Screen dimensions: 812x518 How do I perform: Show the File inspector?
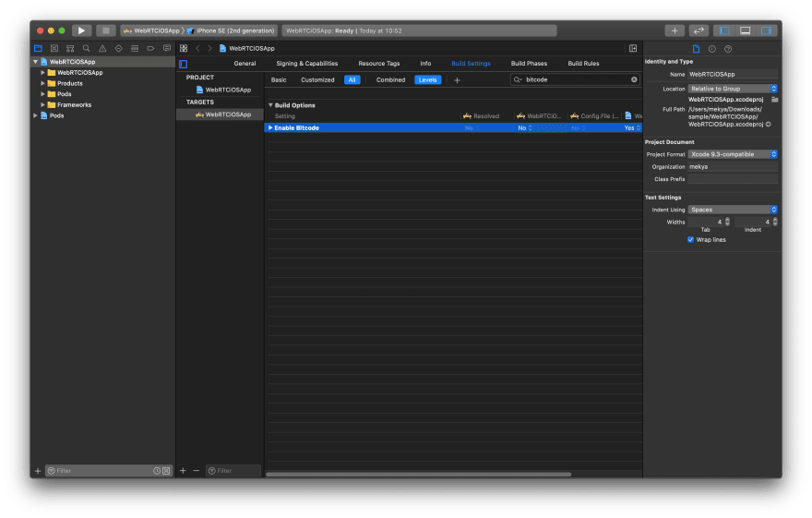click(x=696, y=49)
